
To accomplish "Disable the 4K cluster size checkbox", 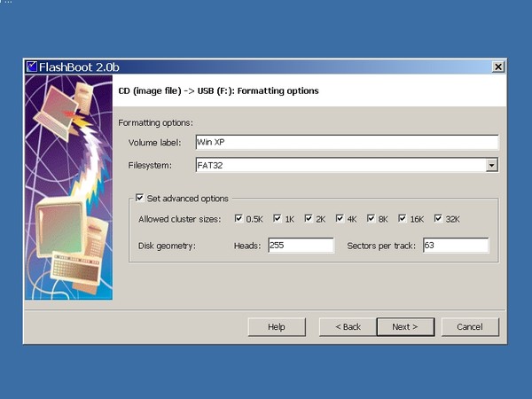I will pos(340,218).
